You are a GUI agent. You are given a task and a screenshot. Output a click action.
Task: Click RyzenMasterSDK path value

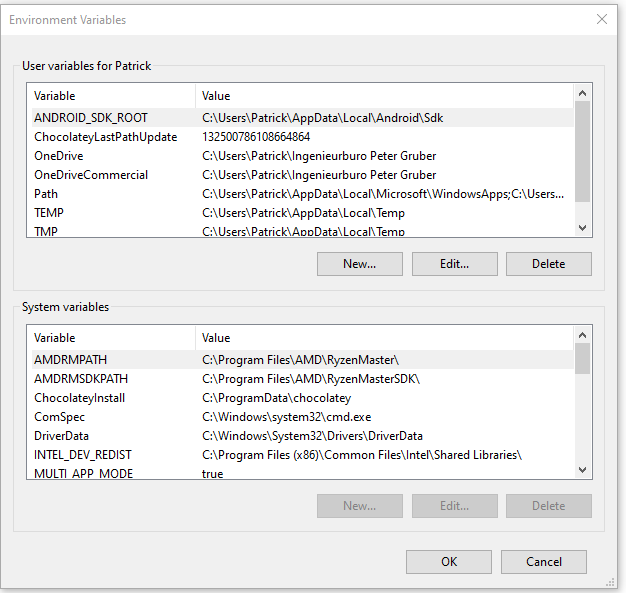point(311,379)
